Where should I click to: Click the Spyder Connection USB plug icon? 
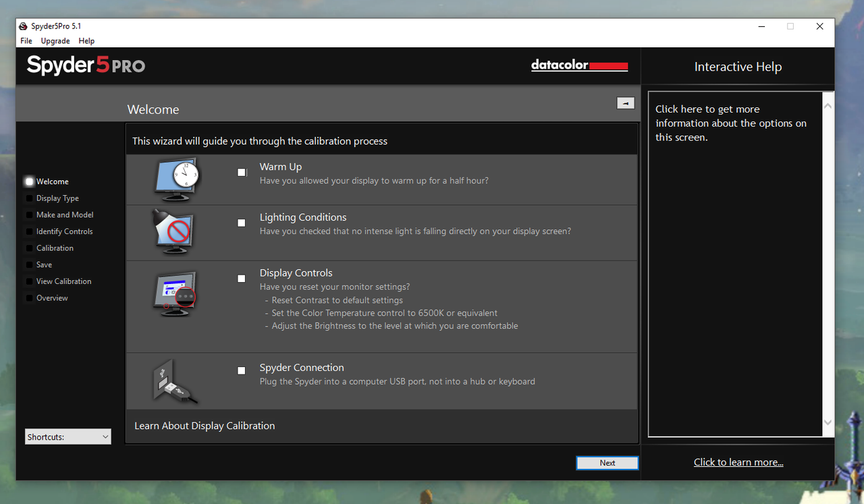click(174, 382)
